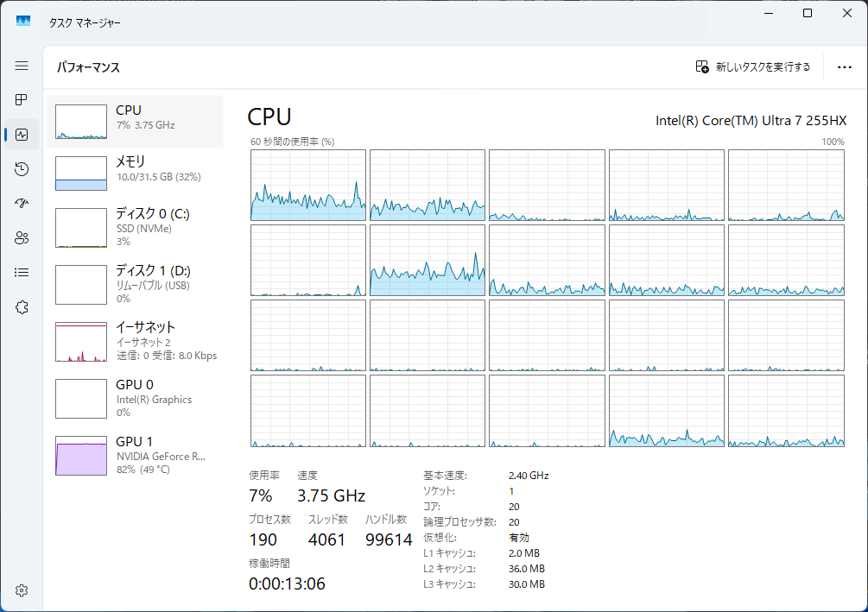Screen dimensions: 868x612
Task: Show GPU 1 NVIDIA GeForce details
Action: pyautogui.click(x=135, y=455)
